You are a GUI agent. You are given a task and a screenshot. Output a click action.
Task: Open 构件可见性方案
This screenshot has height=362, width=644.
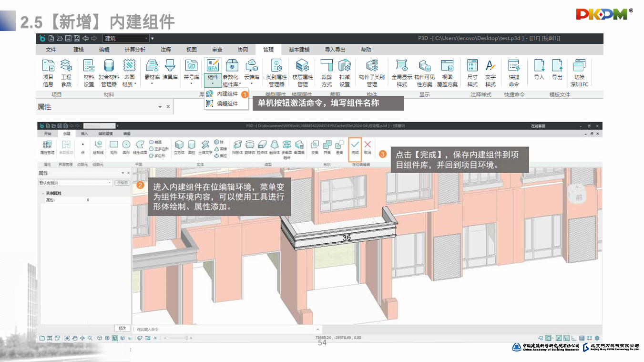pos(424,73)
